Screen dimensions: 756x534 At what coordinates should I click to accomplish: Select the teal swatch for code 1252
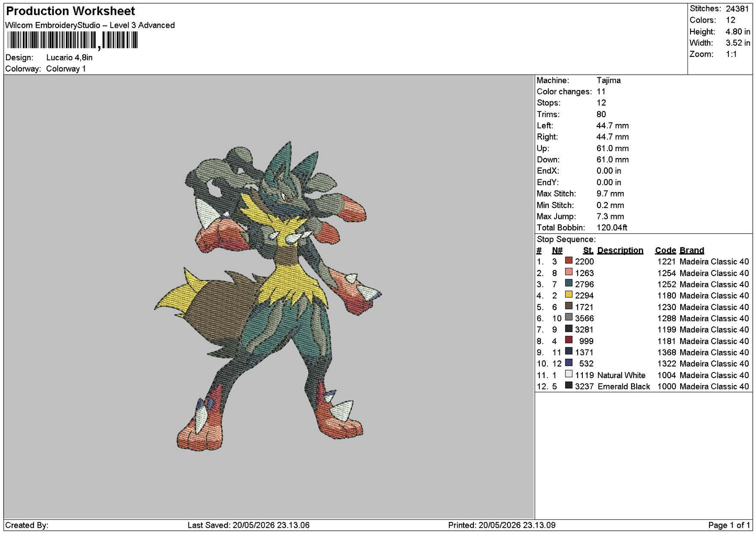569,284
